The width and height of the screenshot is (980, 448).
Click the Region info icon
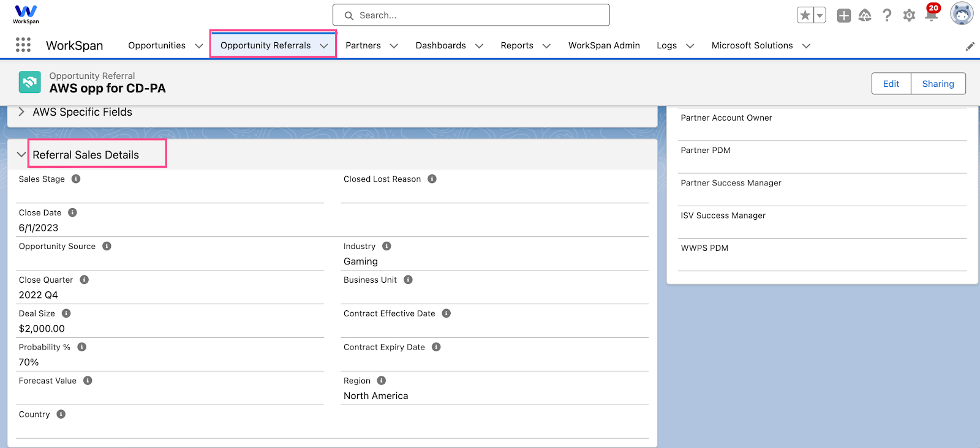coord(381,381)
